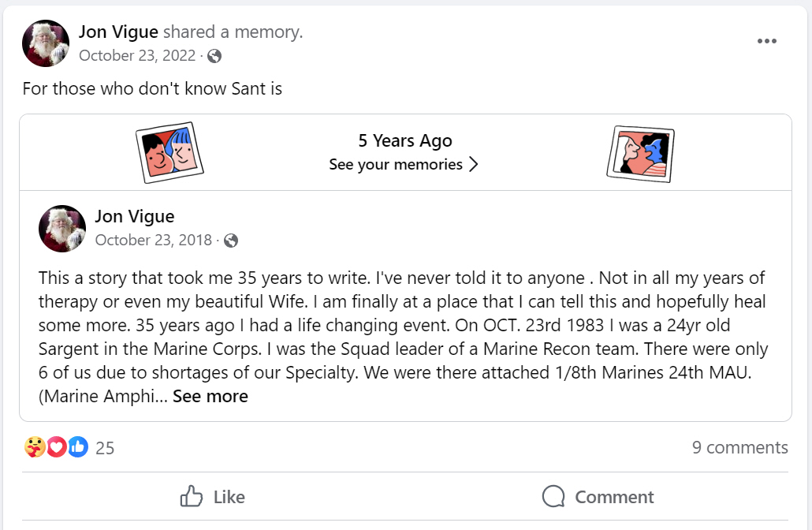812x530 pixels.
Task: Show the 25 reactions count list
Action: point(105,448)
